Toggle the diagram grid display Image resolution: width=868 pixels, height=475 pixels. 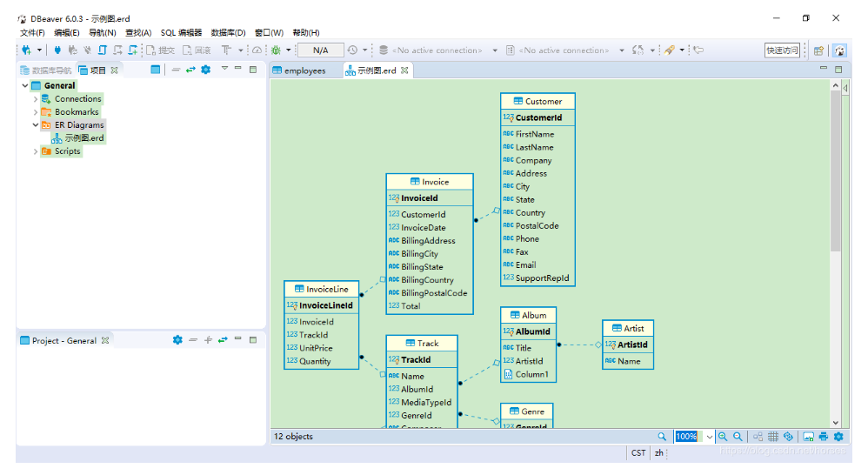pos(773,437)
